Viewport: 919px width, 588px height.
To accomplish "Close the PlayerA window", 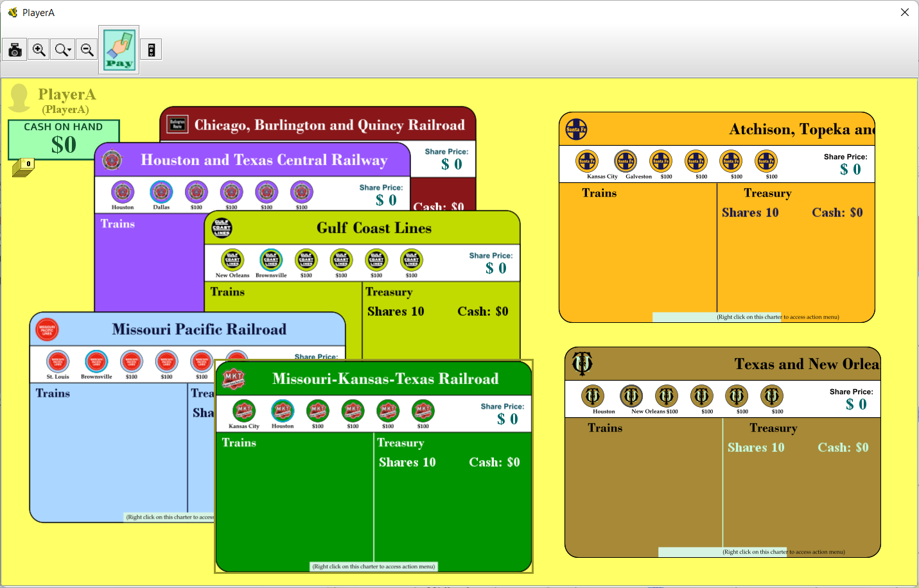I will click(904, 12).
